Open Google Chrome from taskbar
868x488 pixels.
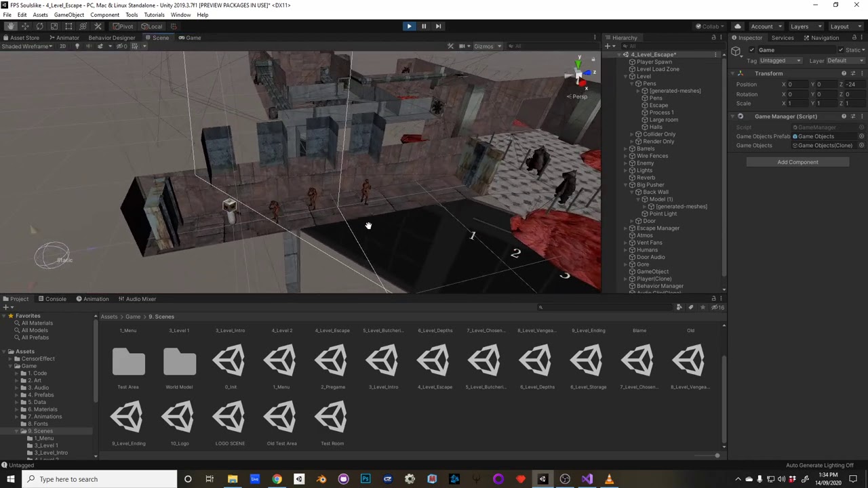point(277,479)
